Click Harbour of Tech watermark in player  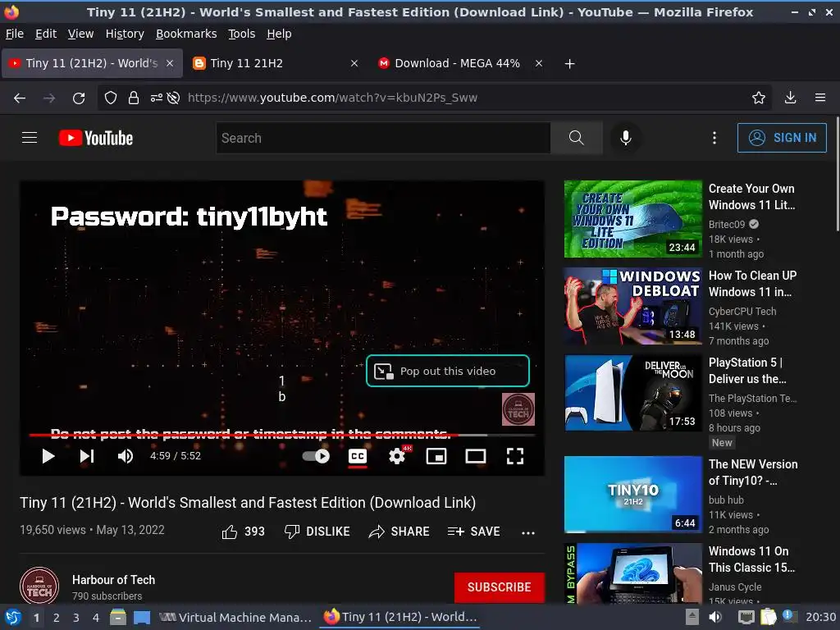[518, 409]
